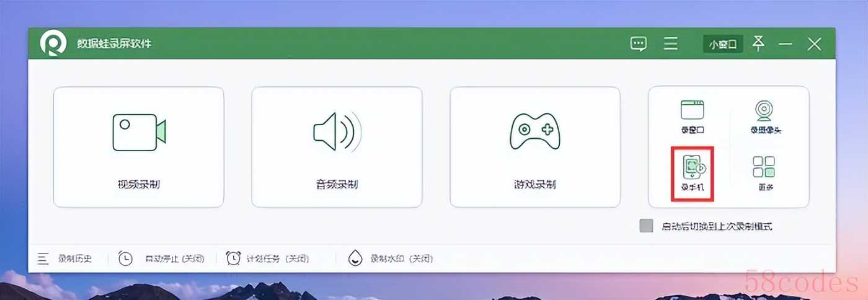Enable 启动后切换到上次录制模式 checkbox
The height and width of the screenshot is (300, 868).
pyautogui.click(x=646, y=226)
